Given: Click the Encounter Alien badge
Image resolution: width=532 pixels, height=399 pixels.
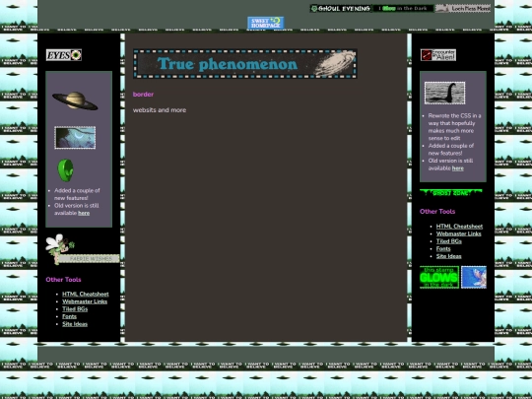Looking at the screenshot, I should point(438,55).
